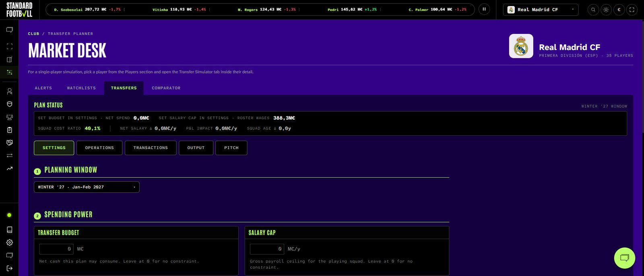Screen dimensions: 644x276
Task: Switch to the Comparator tab
Action: point(166,88)
